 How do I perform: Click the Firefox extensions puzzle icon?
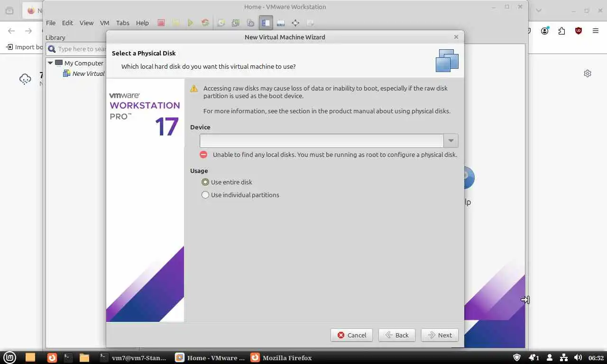(562, 31)
